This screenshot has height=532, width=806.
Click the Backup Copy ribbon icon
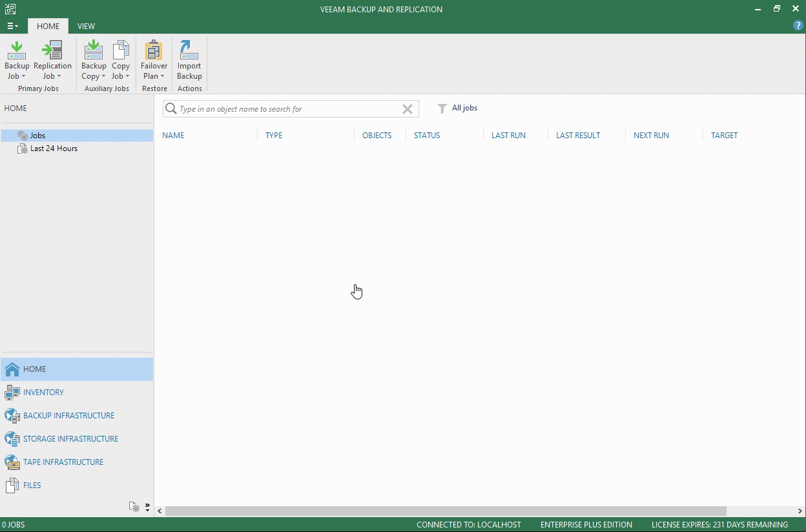94,51
